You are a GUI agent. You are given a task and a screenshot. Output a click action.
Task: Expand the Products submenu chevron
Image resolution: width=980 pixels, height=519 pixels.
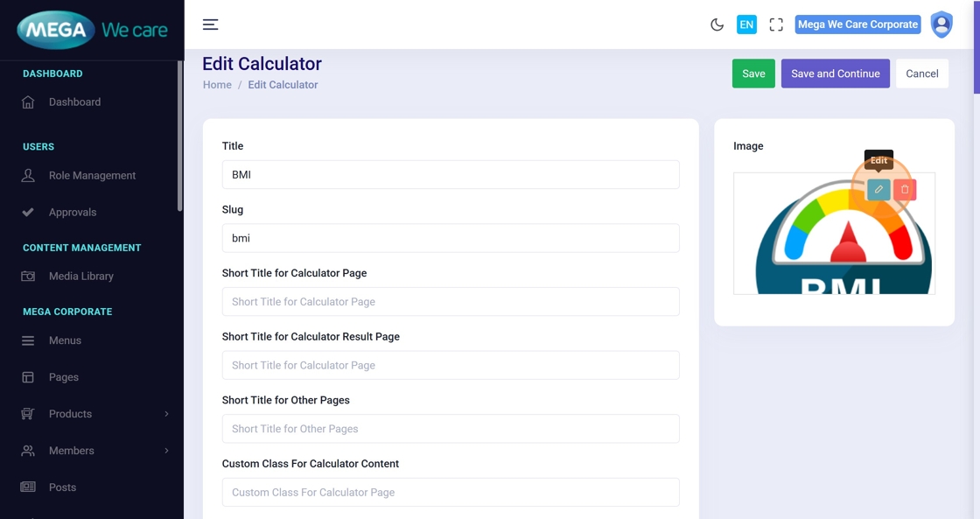click(166, 414)
